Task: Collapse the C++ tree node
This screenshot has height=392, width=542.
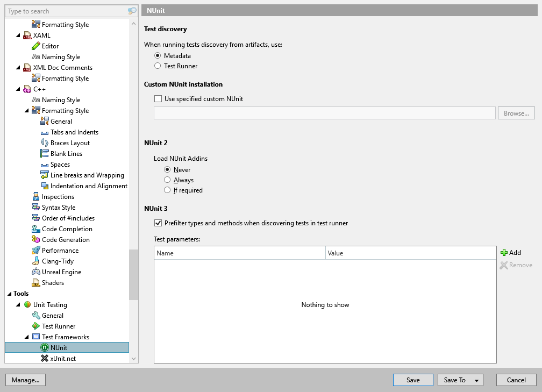Action: [x=18, y=89]
